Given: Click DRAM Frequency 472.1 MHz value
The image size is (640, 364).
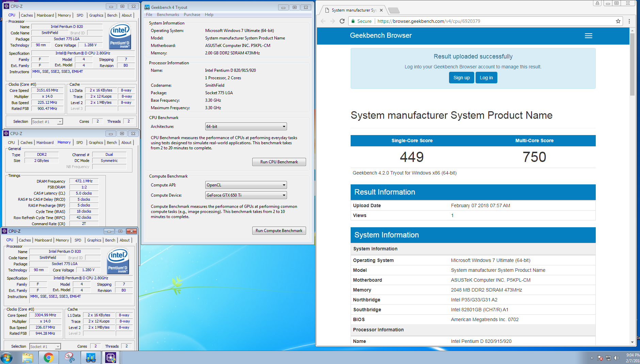Looking at the screenshot, I should click(84, 181).
